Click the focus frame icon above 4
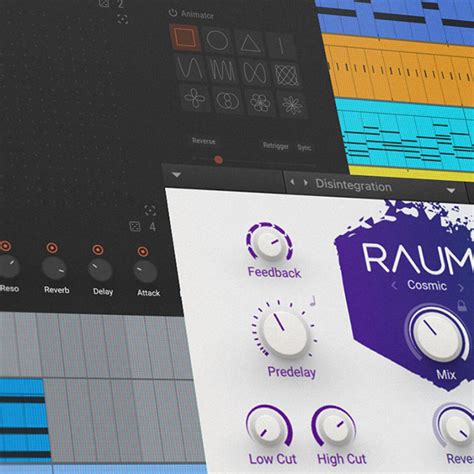474x474 pixels. (150, 210)
